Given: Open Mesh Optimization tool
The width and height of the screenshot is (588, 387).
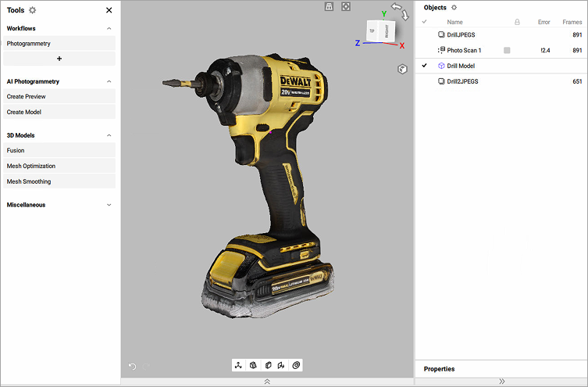Looking at the screenshot, I should (31, 166).
